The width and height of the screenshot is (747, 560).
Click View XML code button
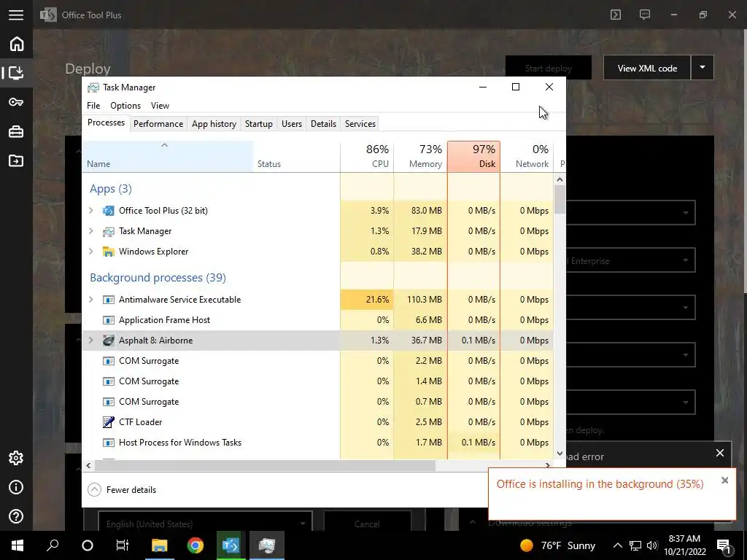click(x=647, y=68)
